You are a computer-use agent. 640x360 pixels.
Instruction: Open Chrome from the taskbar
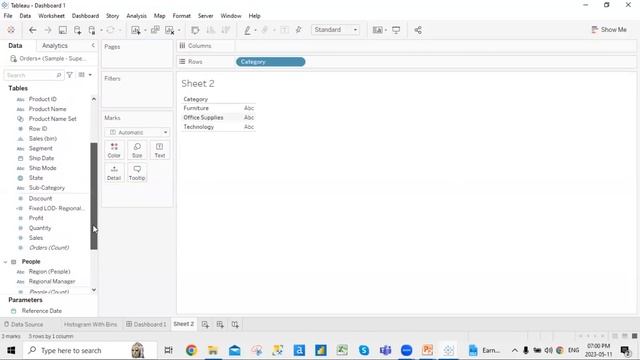pos(191,350)
